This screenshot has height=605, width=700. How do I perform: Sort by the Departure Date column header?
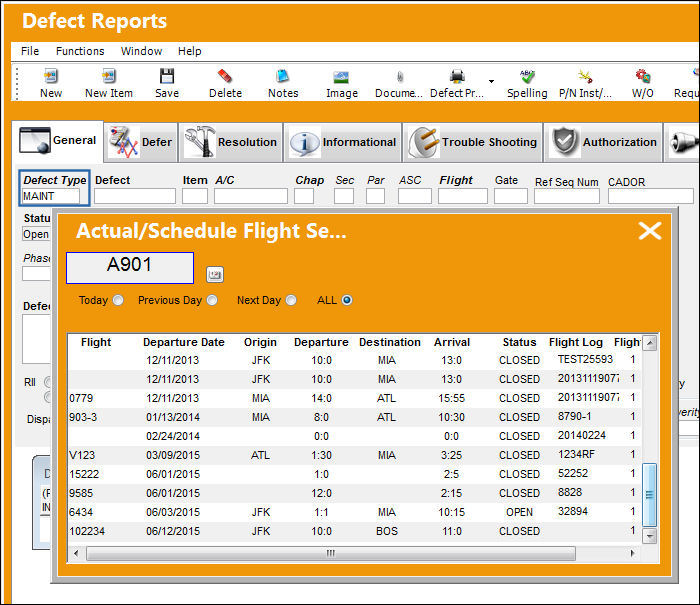183,342
